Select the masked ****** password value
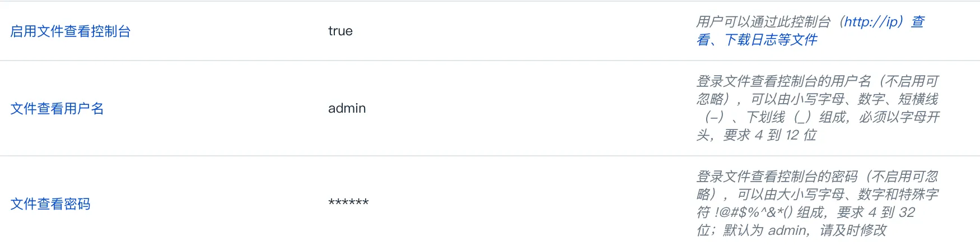 click(x=348, y=202)
